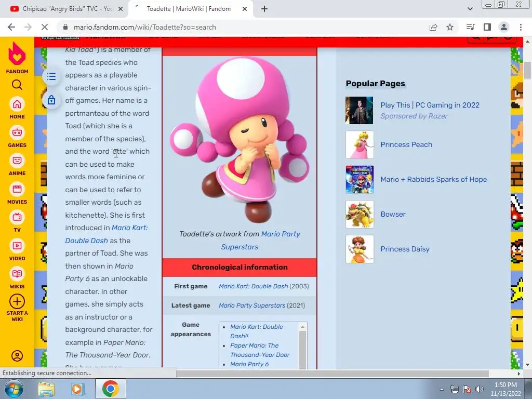This screenshot has height=399, width=532.
Task: Open volume speaker icon in system tray
Action: [480, 389]
